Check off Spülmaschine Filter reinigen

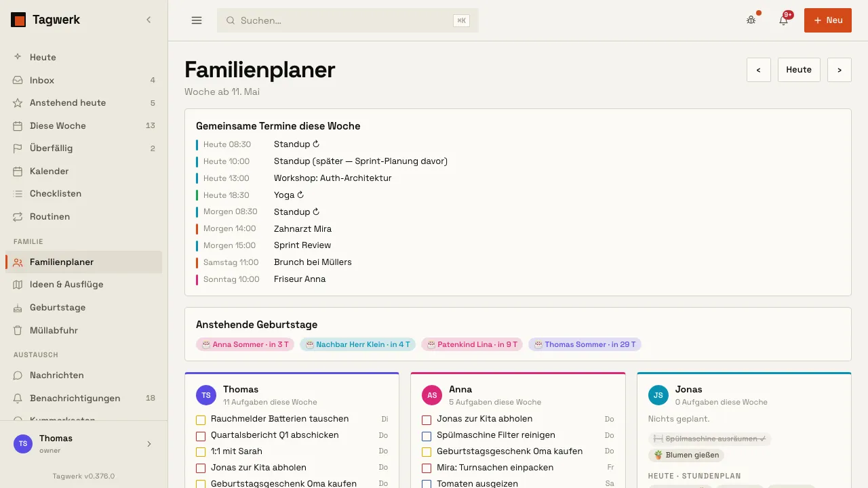coord(427,436)
